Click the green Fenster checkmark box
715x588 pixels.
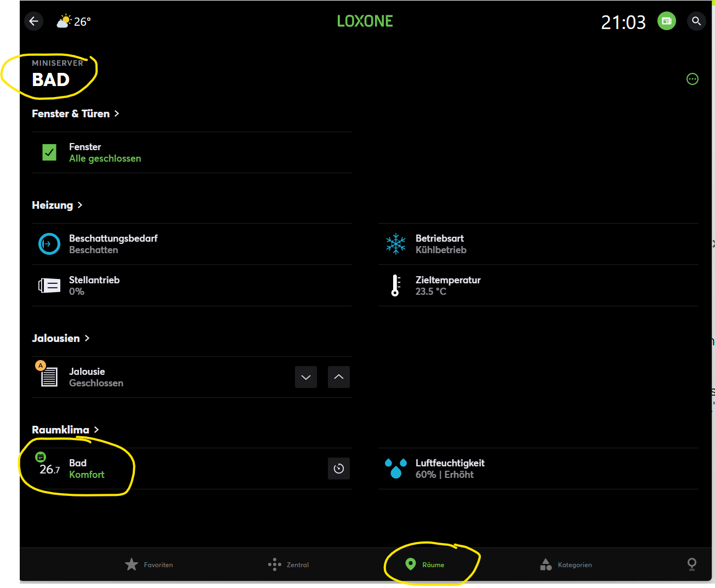point(49,152)
